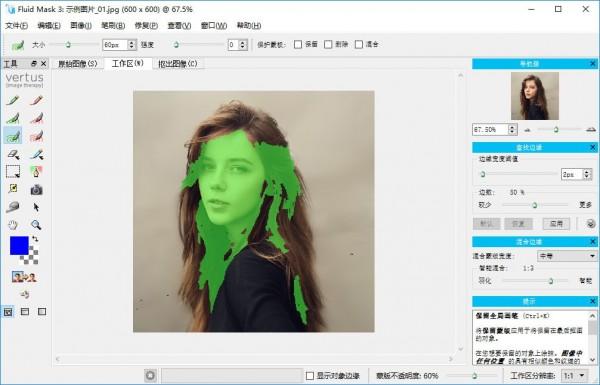Image resolution: width=600 pixels, height=385 pixels.
Task: Open 混合蒙板宽度 dropdown showing 中等
Action: (567, 256)
